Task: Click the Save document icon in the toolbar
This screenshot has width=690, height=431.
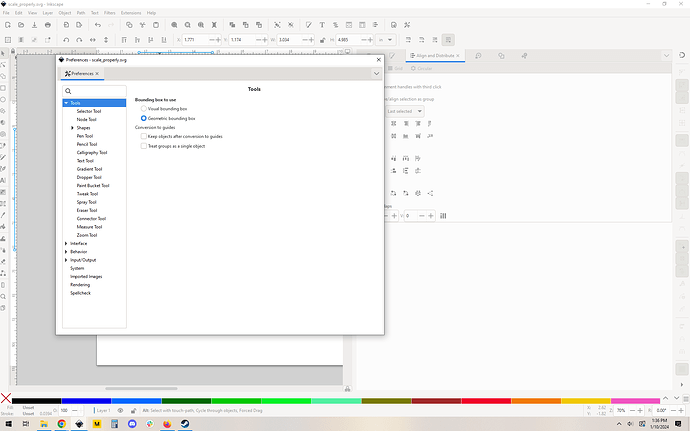Action: tap(34, 25)
